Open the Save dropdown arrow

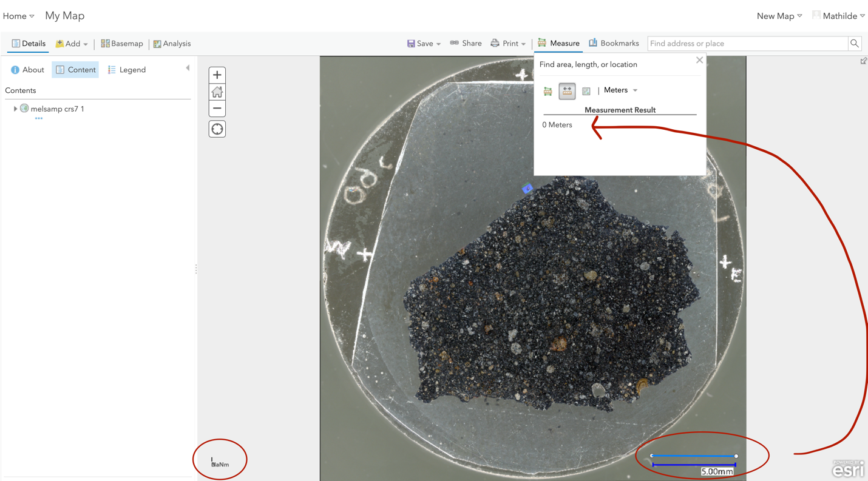pos(438,43)
